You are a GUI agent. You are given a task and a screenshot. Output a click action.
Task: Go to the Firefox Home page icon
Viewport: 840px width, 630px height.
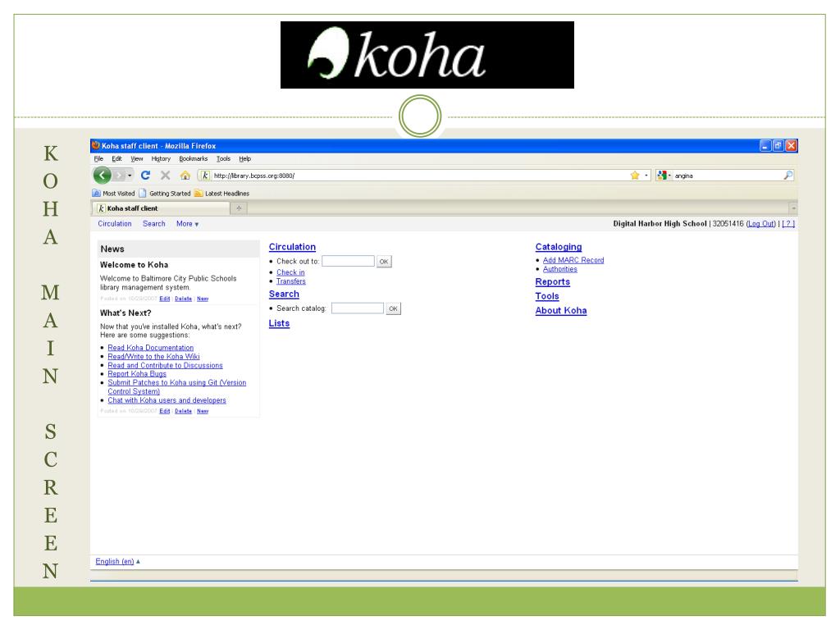coord(185,176)
